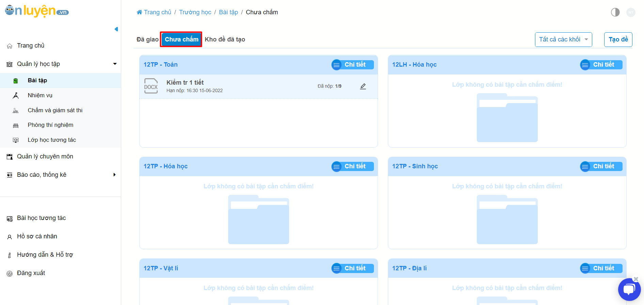Click the Đăng xuất power icon

click(10, 273)
